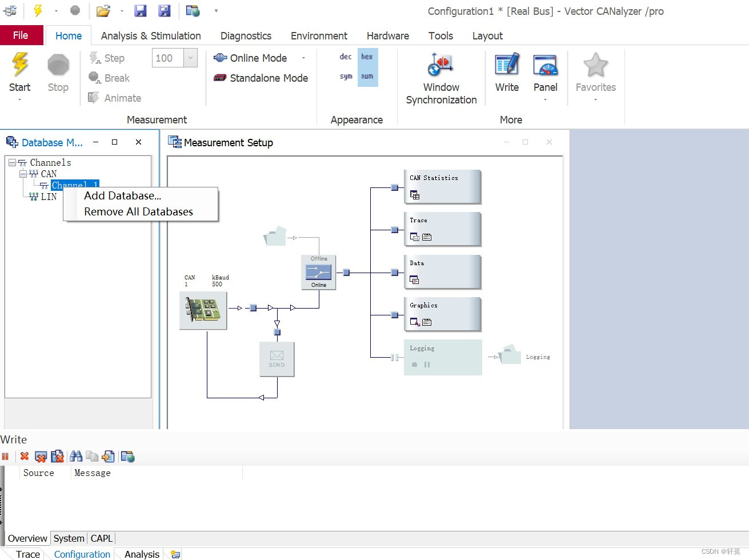The image size is (749, 560).
Task: Click the Data block window icon
Action: click(415, 279)
